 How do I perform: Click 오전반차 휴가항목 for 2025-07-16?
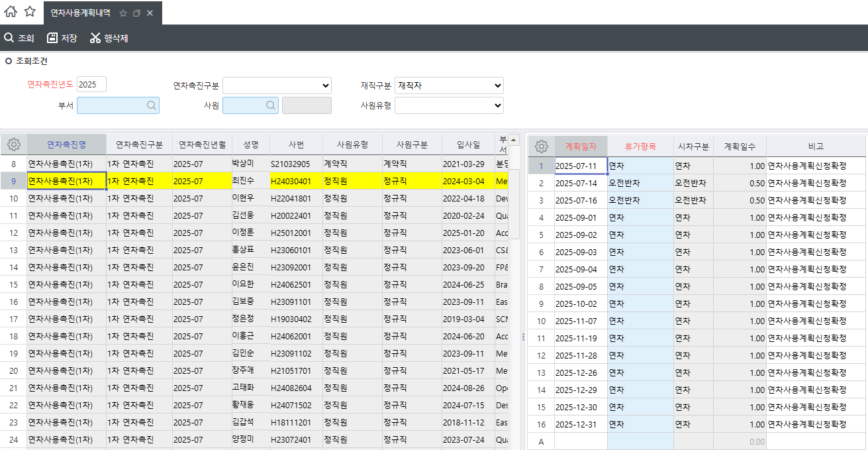pos(640,200)
